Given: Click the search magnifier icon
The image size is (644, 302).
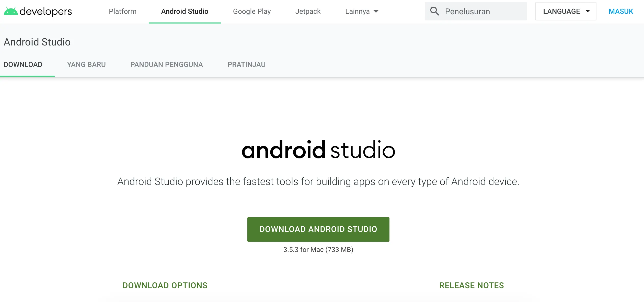Looking at the screenshot, I should point(434,11).
